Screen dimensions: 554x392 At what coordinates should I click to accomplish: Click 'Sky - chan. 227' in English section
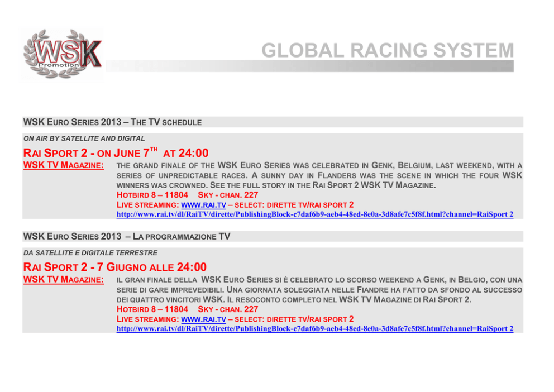pos(228,195)
